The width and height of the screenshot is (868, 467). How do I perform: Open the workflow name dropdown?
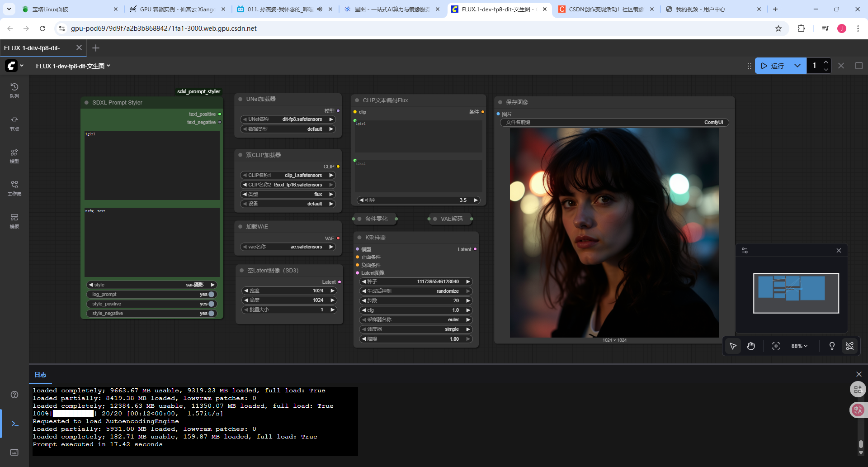pyautogui.click(x=73, y=66)
